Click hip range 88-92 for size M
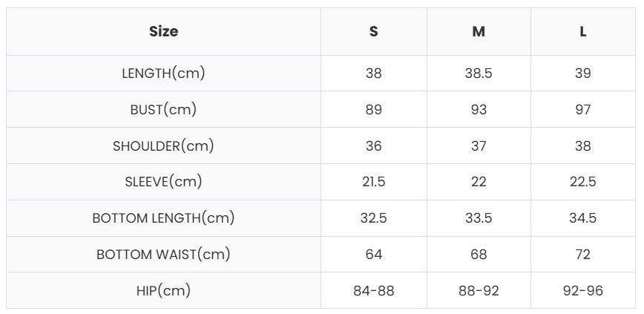The height and width of the screenshot is (314, 644). pyautogui.click(x=479, y=291)
